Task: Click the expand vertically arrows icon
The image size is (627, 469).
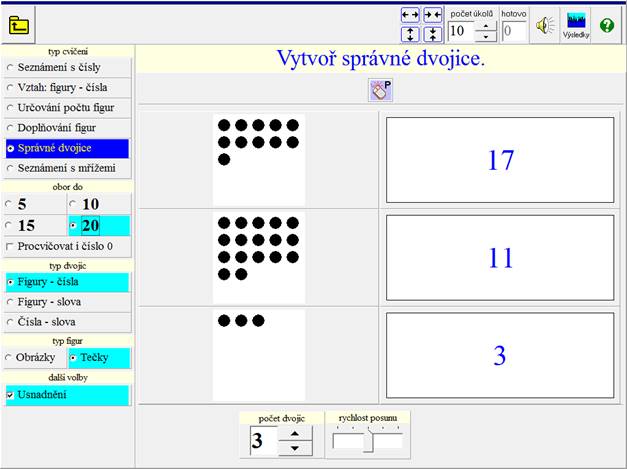Action: pyautogui.click(x=410, y=34)
